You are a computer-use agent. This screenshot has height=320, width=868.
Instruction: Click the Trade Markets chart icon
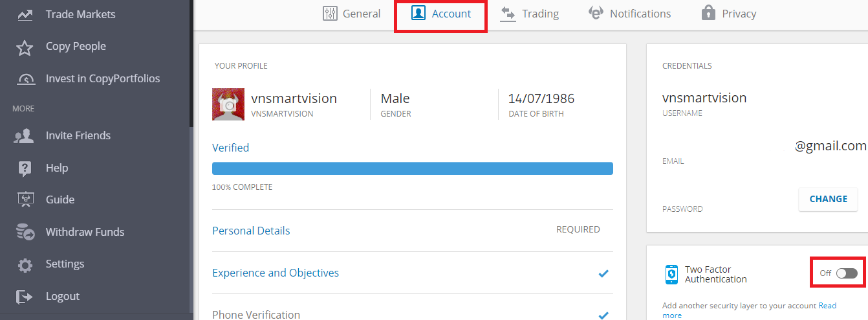pos(25,14)
